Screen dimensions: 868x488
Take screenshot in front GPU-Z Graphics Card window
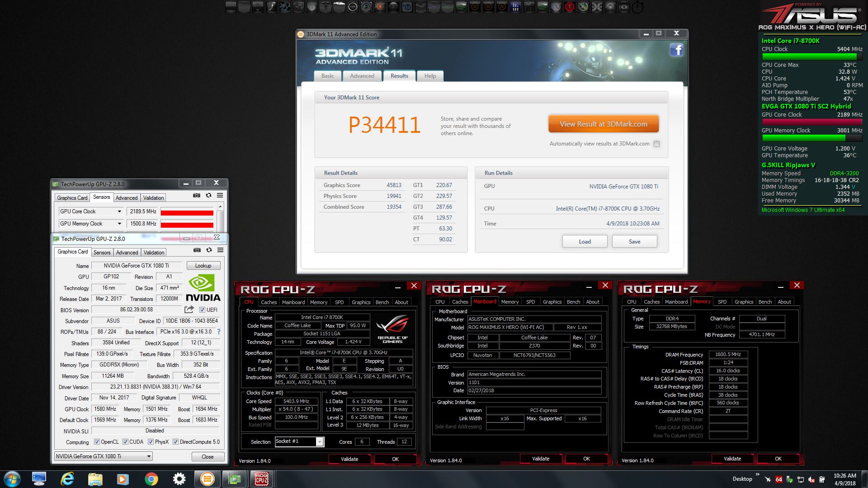(x=197, y=250)
